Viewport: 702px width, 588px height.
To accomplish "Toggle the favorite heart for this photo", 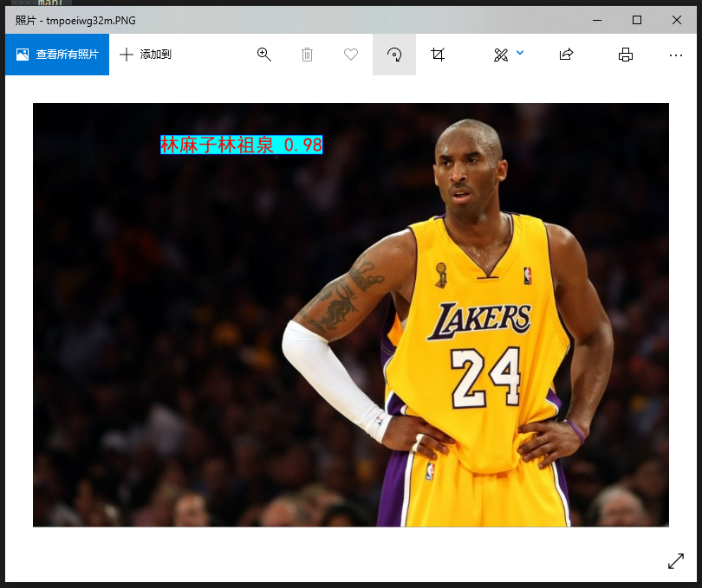I will (350, 54).
